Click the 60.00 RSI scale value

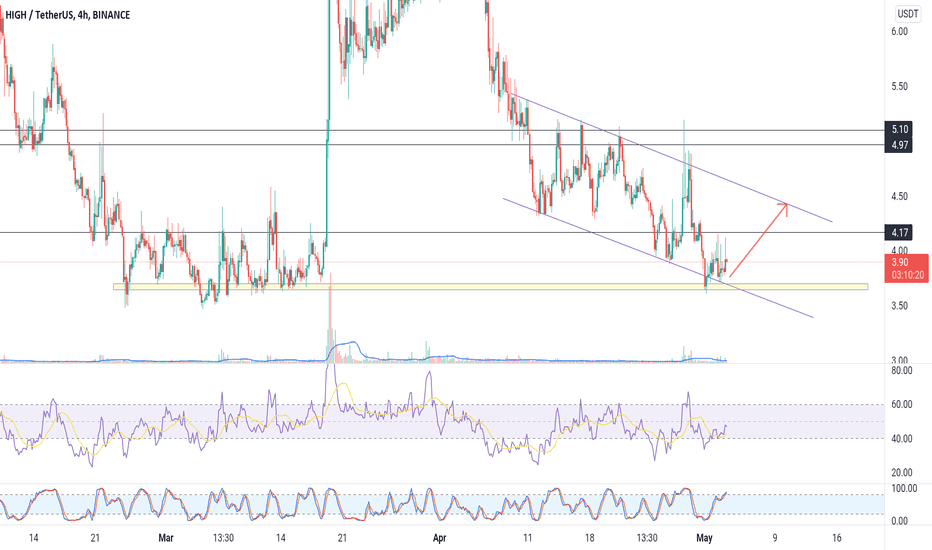click(902, 404)
